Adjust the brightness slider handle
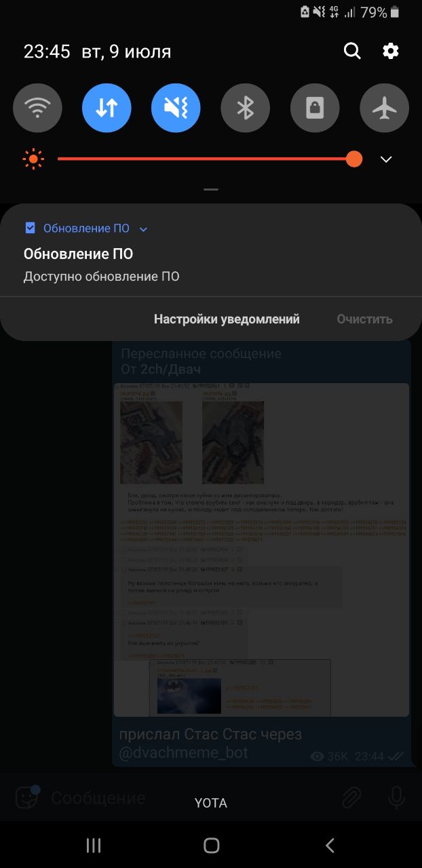 [353, 159]
